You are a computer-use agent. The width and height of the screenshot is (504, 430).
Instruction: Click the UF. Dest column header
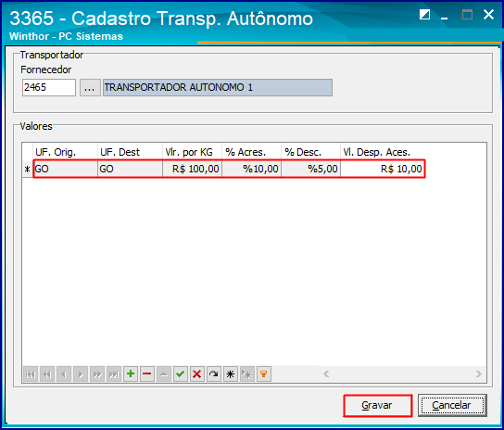point(130,152)
